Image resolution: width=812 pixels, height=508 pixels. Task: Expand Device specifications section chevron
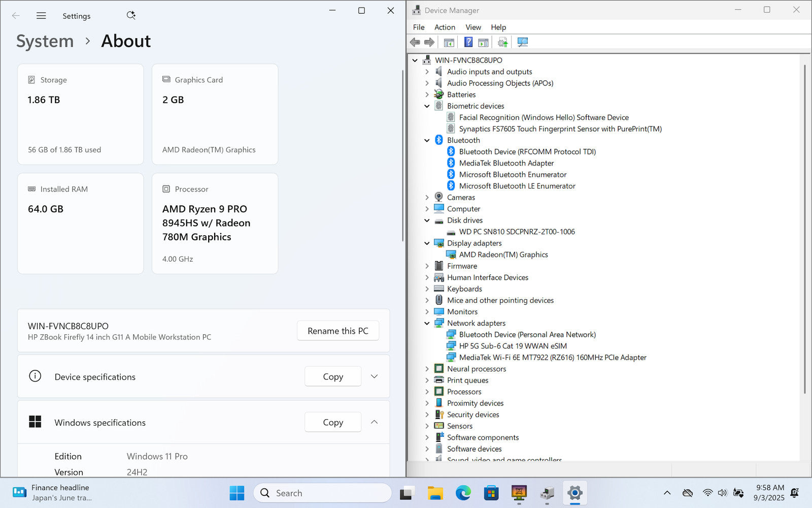click(x=375, y=376)
